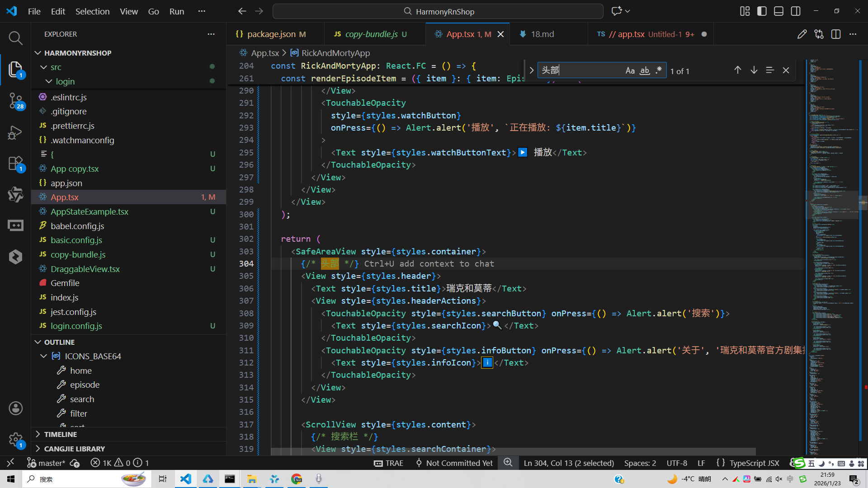
Task: Expand the CANGJIE LIBRARY section
Action: click(x=74, y=449)
